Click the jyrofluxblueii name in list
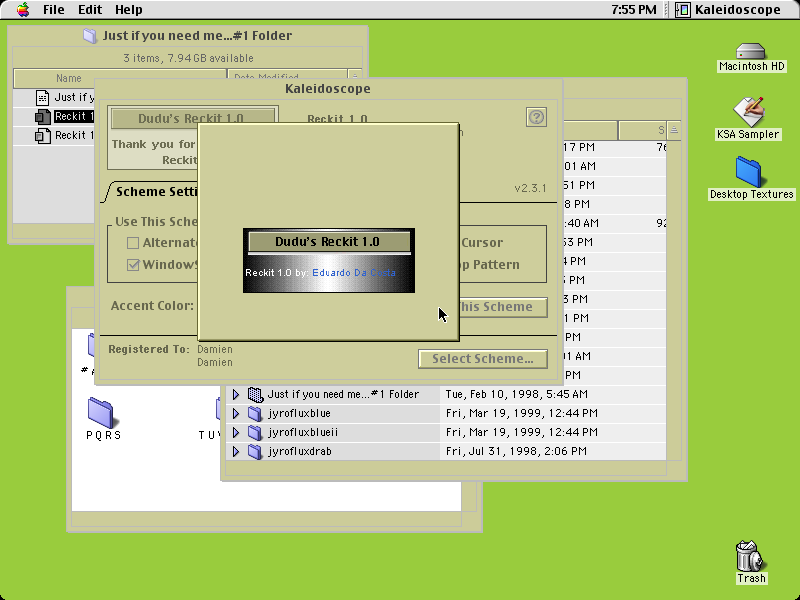This screenshot has width=800, height=600. coord(303,433)
